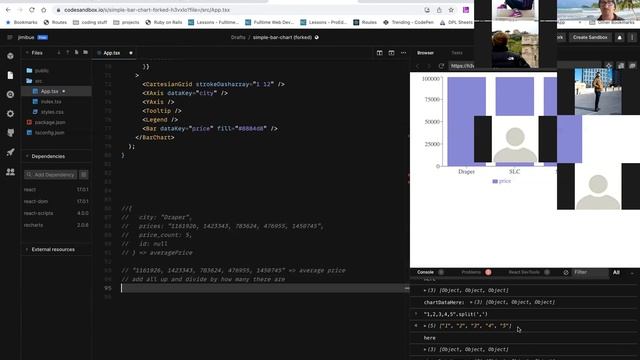Open the Live collaboration panel

click(x=10, y=171)
